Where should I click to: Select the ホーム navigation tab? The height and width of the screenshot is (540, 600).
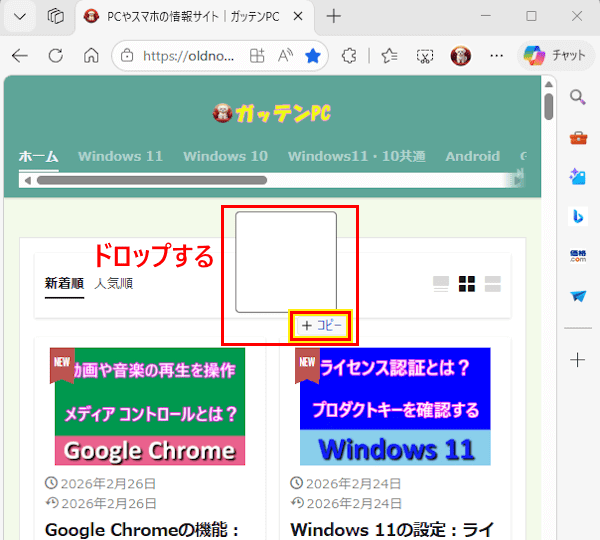coord(39,157)
